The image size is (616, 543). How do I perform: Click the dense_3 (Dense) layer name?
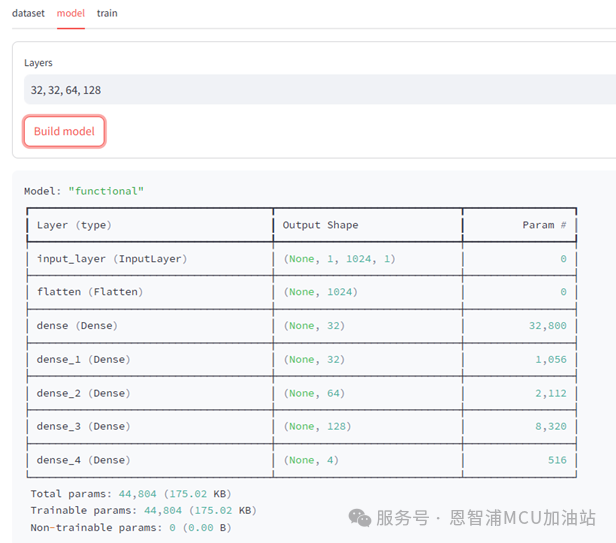84,426
